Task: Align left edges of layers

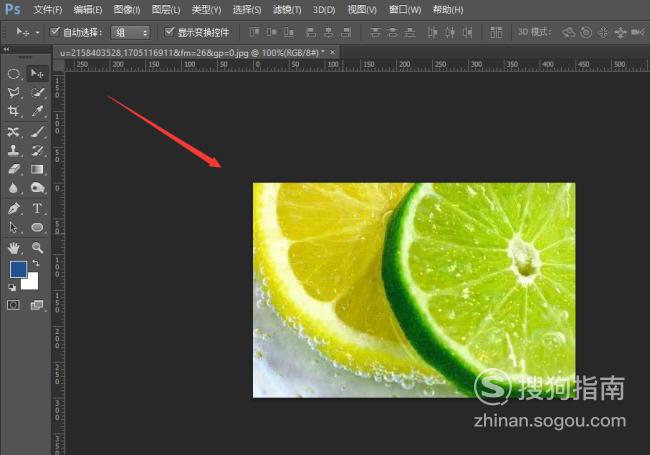Action: tap(311, 32)
